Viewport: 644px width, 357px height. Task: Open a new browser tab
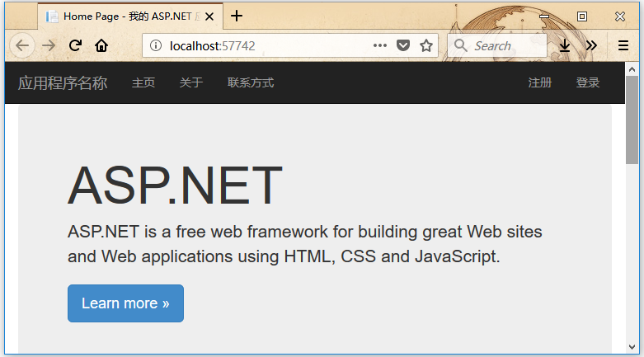pos(237,16)
